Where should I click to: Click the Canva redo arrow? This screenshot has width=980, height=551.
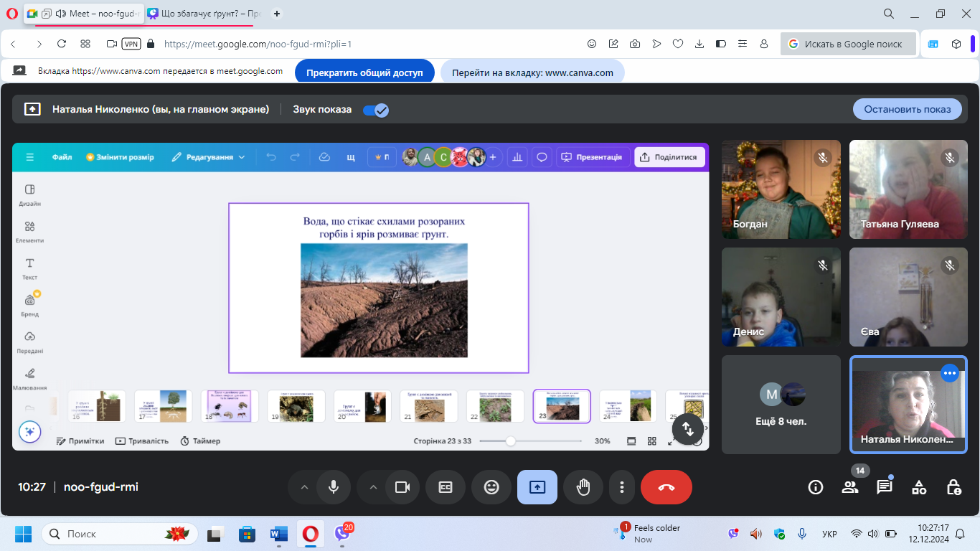point(295,157)
